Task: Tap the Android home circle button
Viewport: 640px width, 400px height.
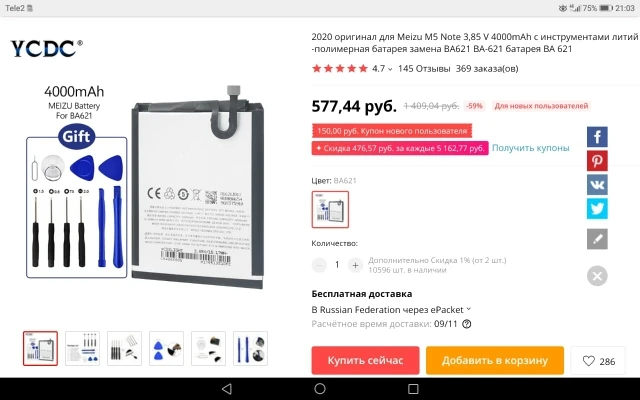Action: [320, 389]
